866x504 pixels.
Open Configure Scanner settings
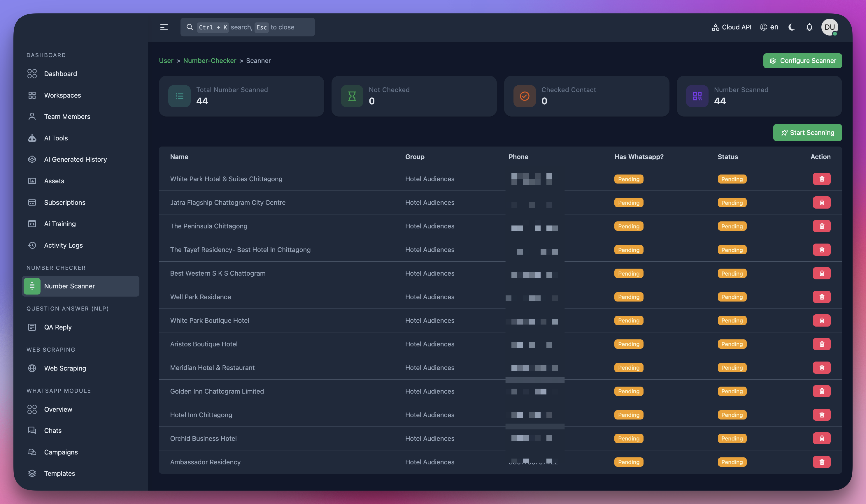point(802,61)
